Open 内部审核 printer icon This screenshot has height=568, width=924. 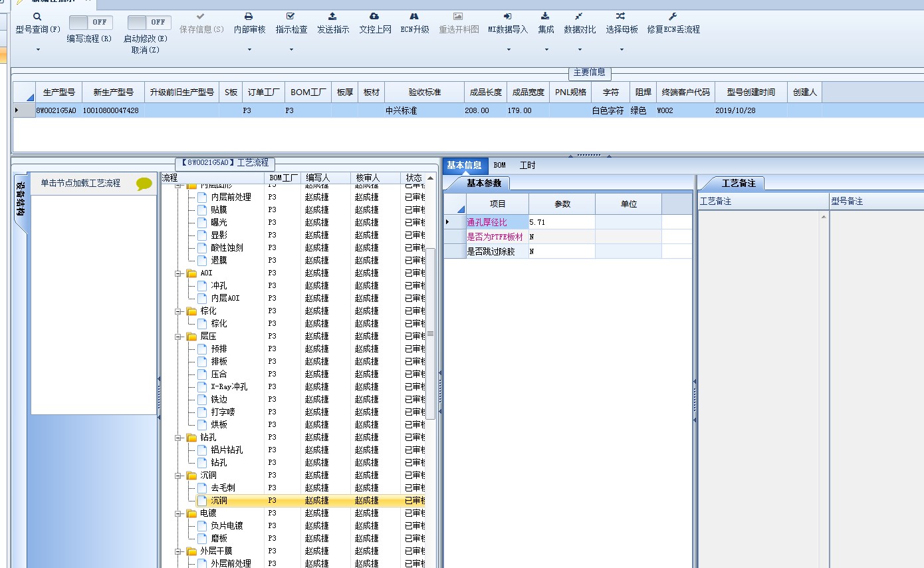(249, 16)
